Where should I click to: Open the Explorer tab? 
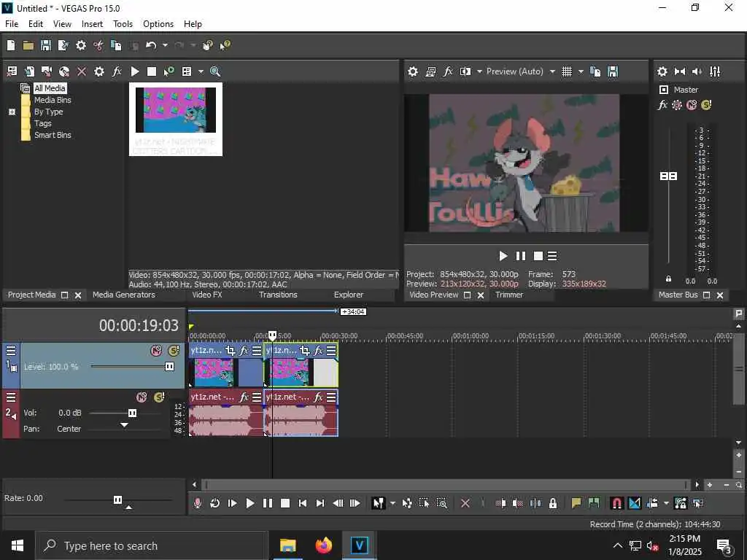348,295
